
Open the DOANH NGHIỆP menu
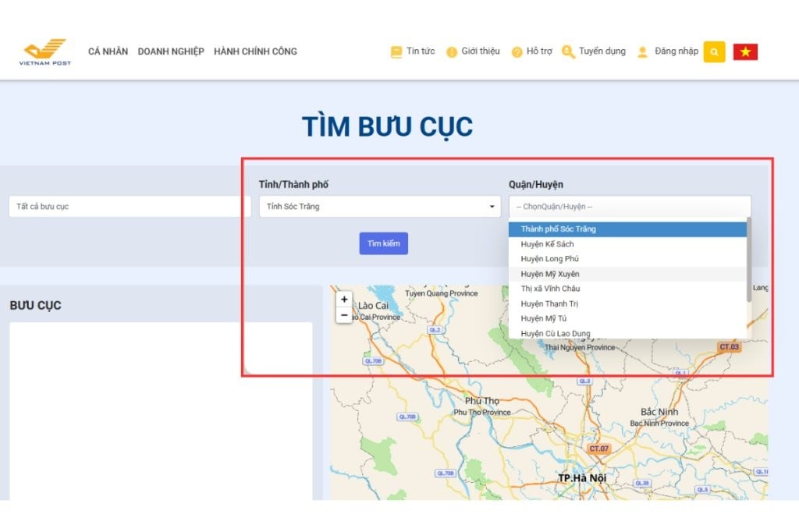[x=171, y=51]
